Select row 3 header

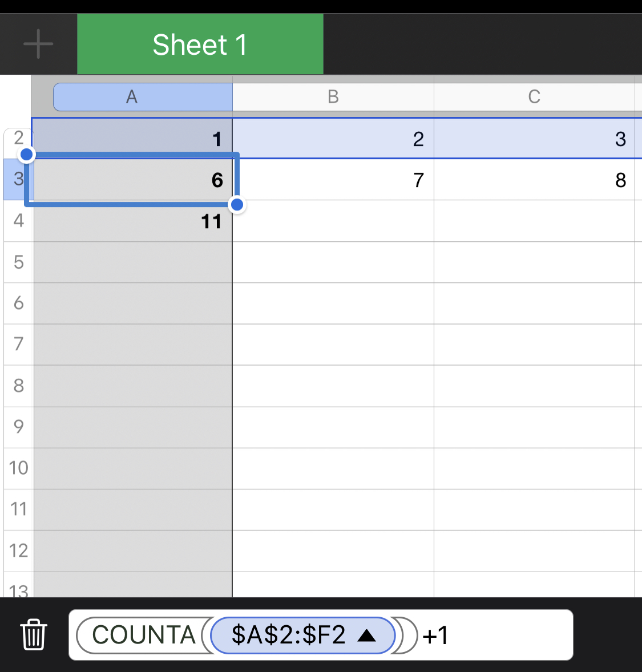[19, 179]
